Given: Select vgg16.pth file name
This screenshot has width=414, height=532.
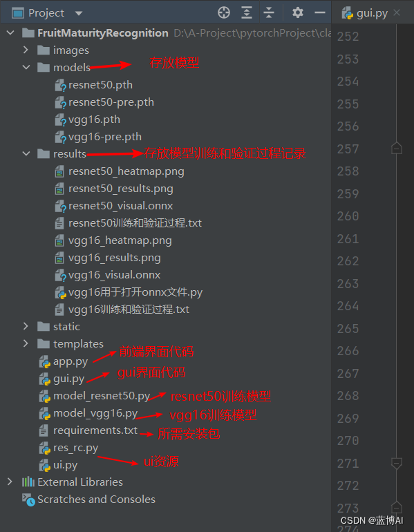Looking at the screenshot, I should pyautogui.click(x=94, y=120).
